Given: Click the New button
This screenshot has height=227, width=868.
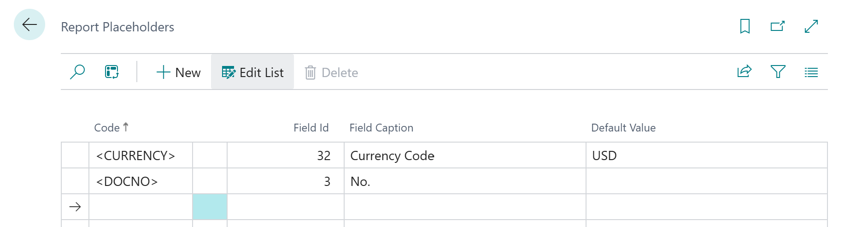Looking at the screenshot, I should pyautogui.click(x=179, y=72).
